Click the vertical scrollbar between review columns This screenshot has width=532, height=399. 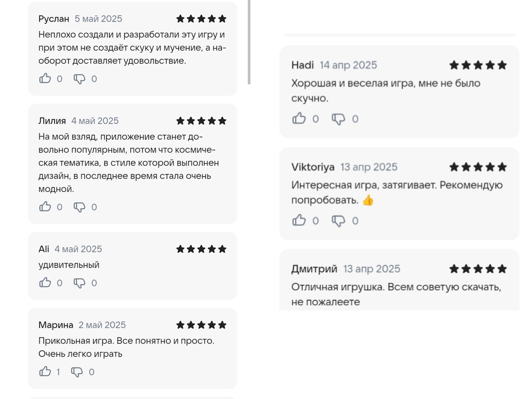[x=249, y=42]
